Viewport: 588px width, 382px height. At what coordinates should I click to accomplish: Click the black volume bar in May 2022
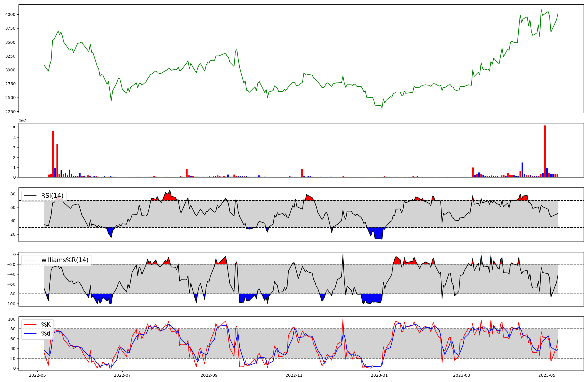click(61, 174)
